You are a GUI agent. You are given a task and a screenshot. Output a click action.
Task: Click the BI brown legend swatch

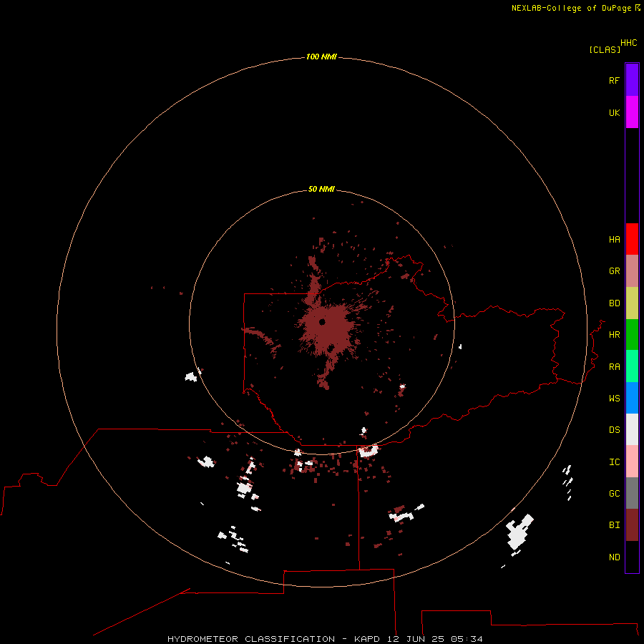pos(632,525)
